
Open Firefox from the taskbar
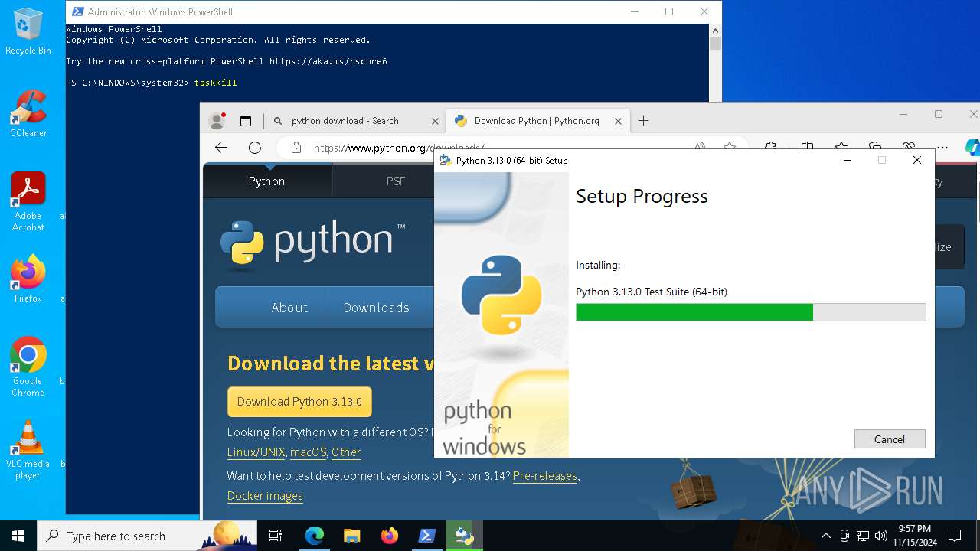[389, 536]
